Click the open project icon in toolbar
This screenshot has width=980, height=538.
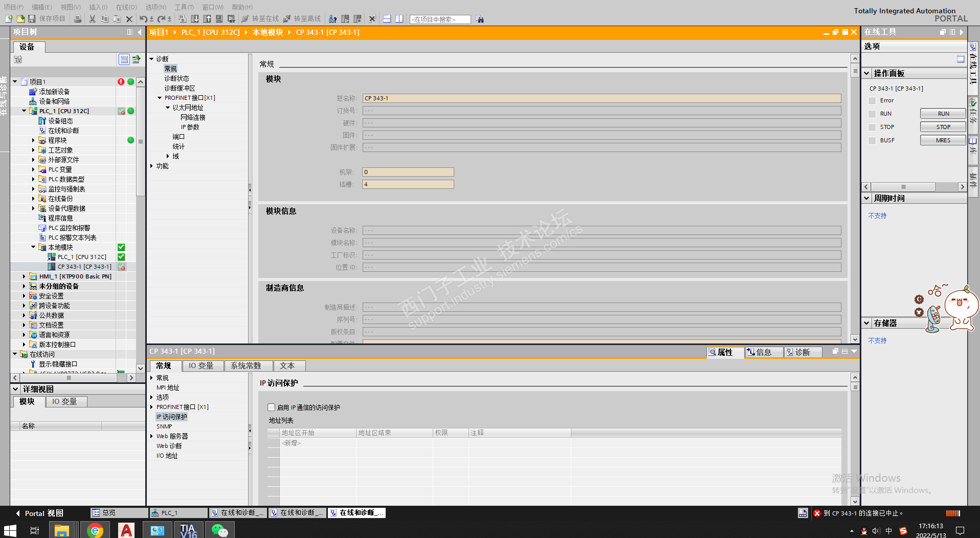point(20,19)
